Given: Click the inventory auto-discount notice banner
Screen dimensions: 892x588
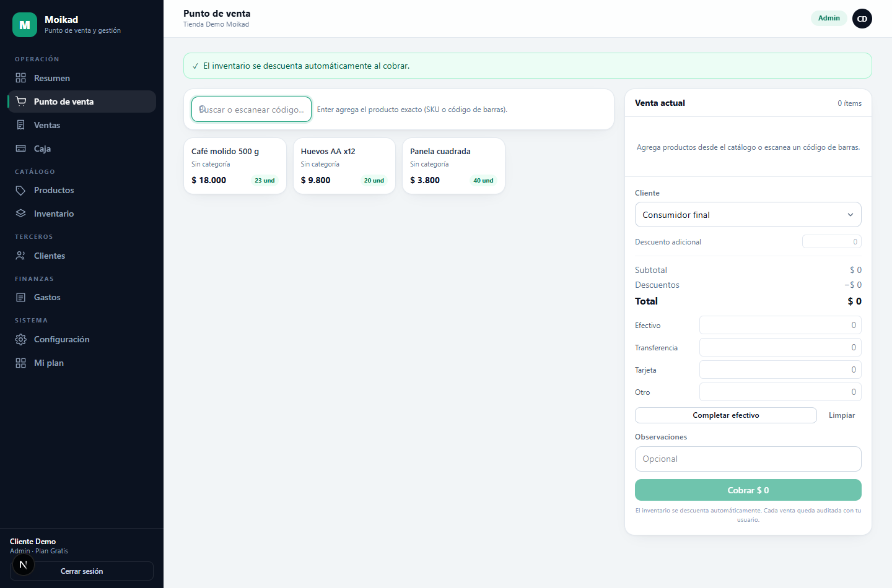Looking at the screenshot, I should pos(528,66).
